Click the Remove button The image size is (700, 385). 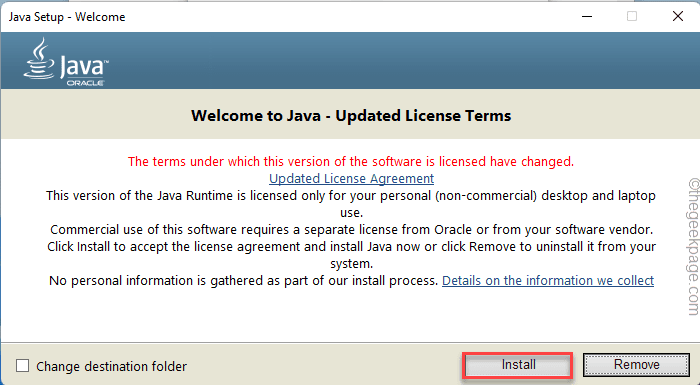click(x=636, y=365)
